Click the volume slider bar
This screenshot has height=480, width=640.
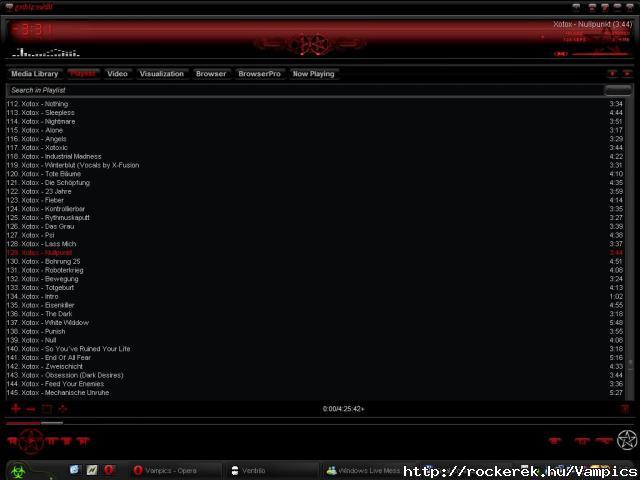click(600, 53)
